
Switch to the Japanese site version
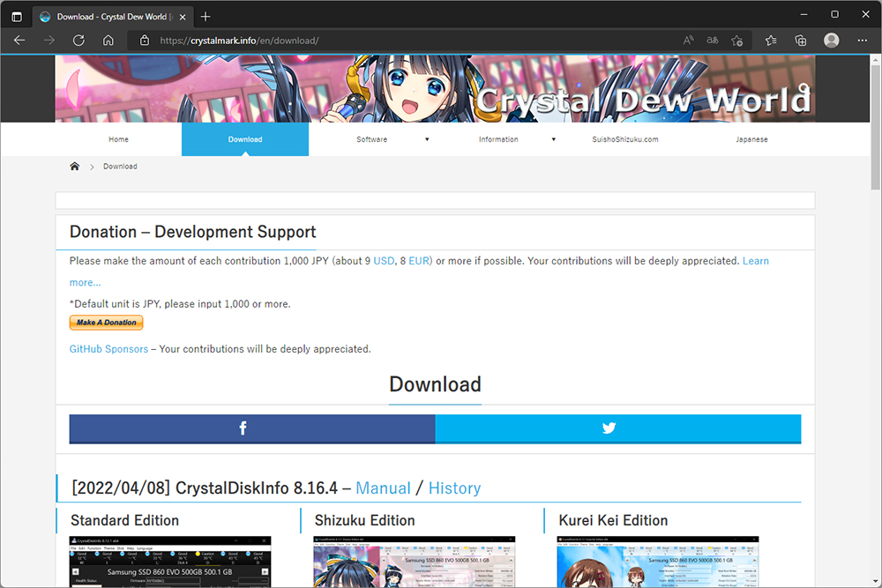751,139
